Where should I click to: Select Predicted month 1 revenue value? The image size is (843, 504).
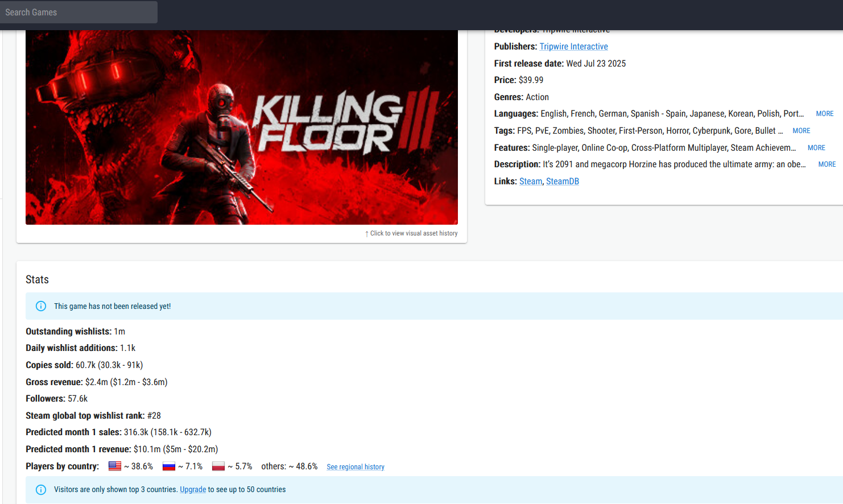[x=176, y=449]
